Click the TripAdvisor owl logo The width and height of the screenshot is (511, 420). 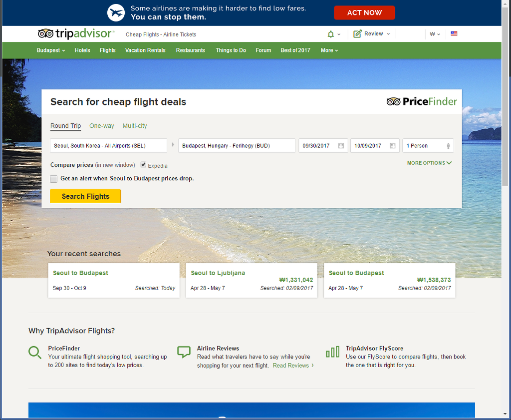[45, 33]
